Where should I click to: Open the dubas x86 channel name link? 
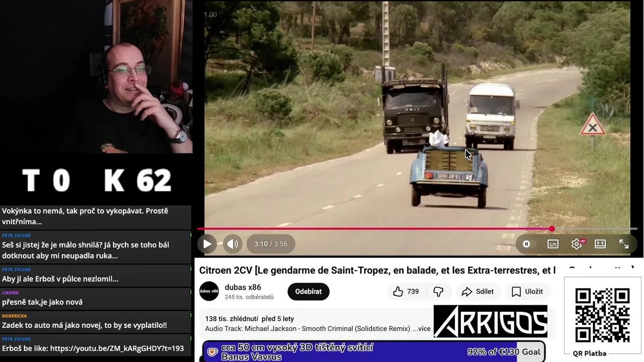coord(243,288)
